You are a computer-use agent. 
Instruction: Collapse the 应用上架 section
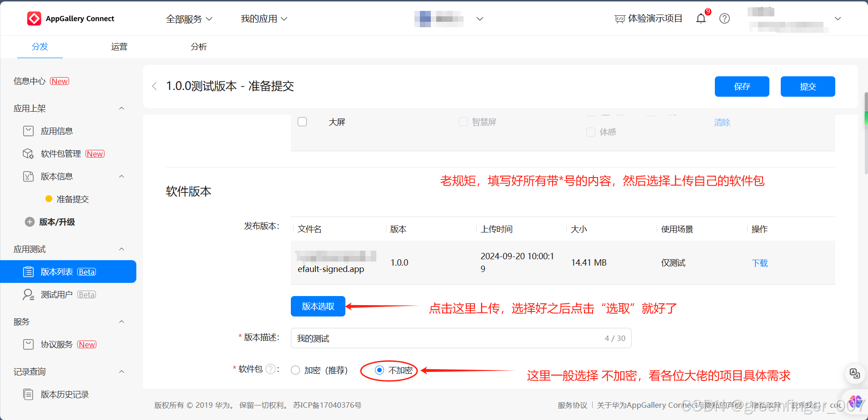[x=121, y=109]
